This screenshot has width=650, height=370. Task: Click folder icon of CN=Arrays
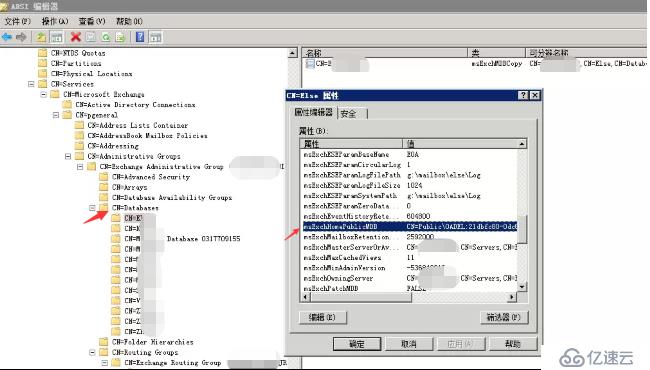pyautogui.click(x=104, y=187)
